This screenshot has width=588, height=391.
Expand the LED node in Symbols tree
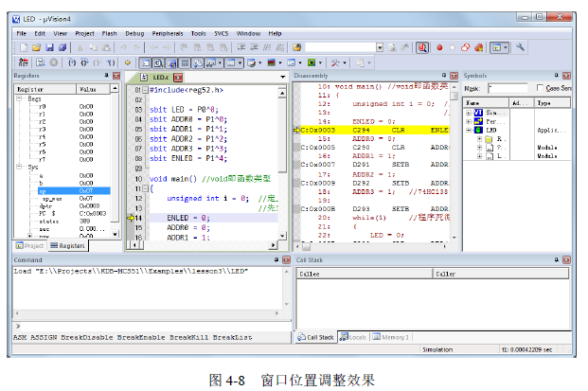[468, 129]
